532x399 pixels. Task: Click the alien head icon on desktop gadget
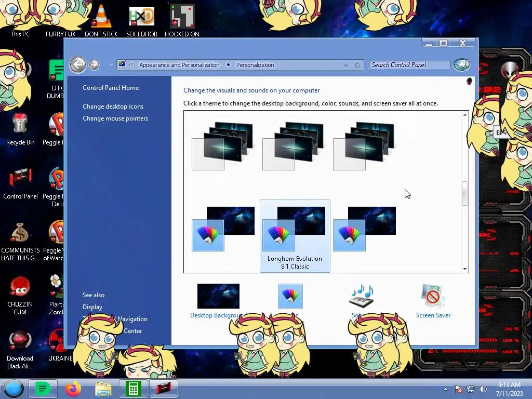tap(509, 70)
